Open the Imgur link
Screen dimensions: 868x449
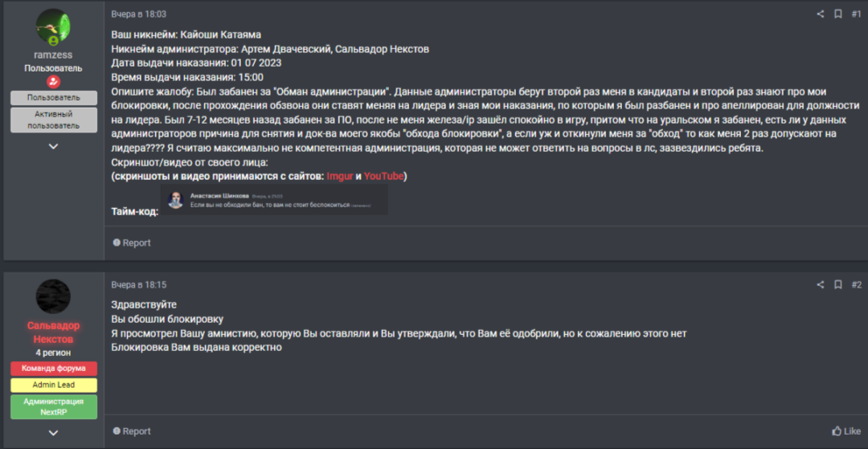340,176
